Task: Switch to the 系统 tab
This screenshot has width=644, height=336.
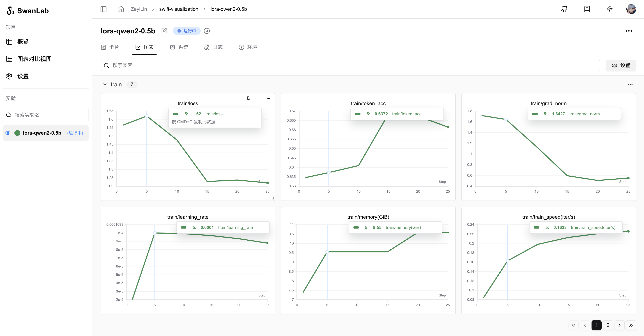Action: click(179, 47)
